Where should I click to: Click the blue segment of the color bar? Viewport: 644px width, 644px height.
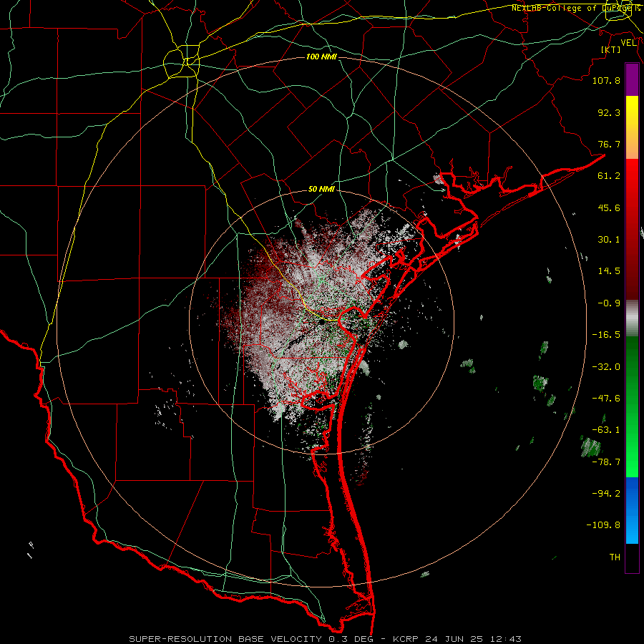[632, 510]
